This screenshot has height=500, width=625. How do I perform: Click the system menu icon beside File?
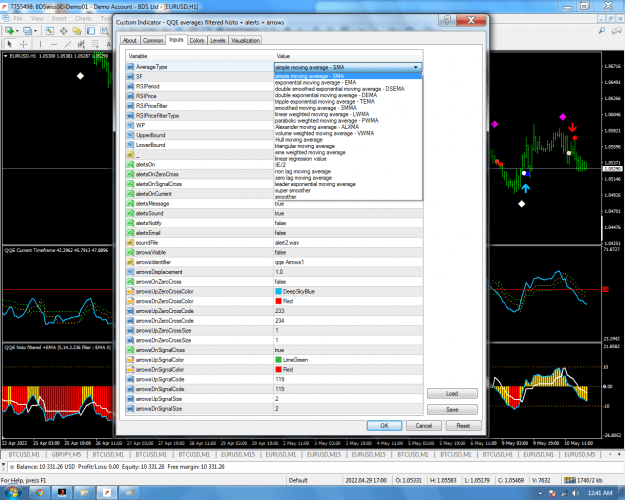pos(6,18)
